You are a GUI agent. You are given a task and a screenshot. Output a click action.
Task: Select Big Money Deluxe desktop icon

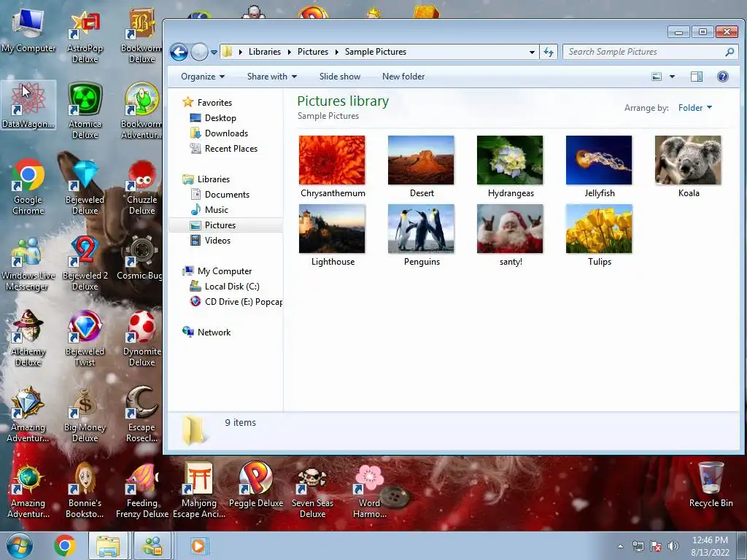(x=85, y=414)
